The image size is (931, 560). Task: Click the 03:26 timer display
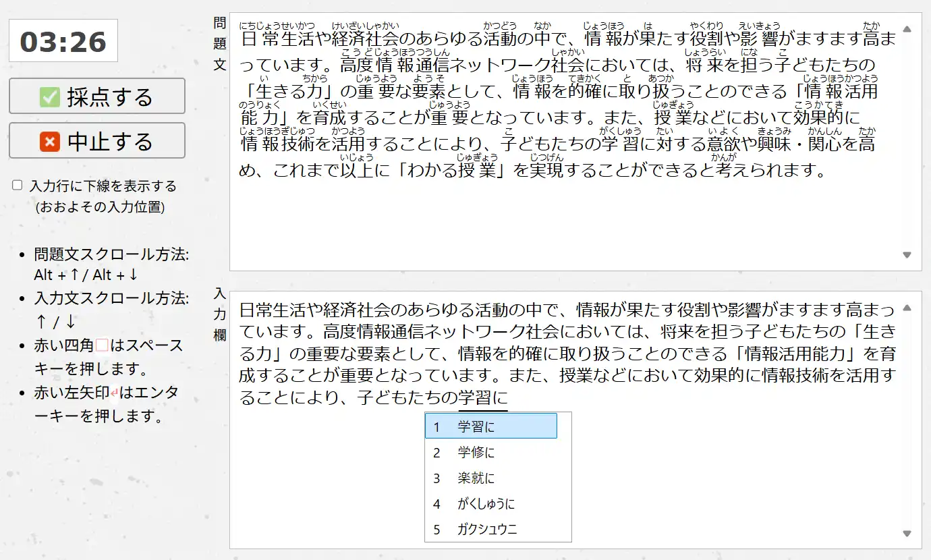tap(63, 42)
